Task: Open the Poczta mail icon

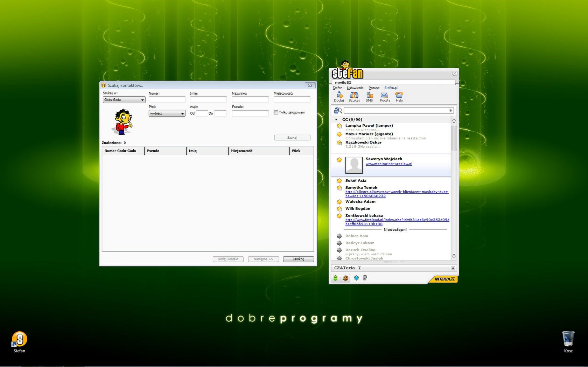Action: [384, 95]
